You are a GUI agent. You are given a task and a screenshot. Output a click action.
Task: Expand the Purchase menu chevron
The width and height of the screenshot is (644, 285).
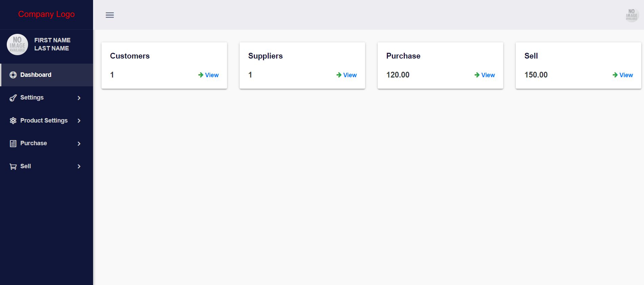pyautogui.click(x=79, y=144)
